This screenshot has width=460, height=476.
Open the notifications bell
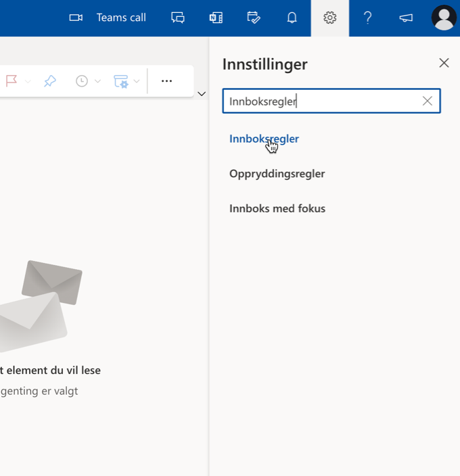pos(292,18)
